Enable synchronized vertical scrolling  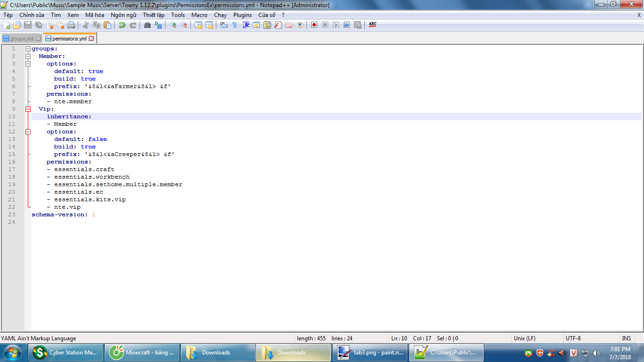[x=199, y=25]
